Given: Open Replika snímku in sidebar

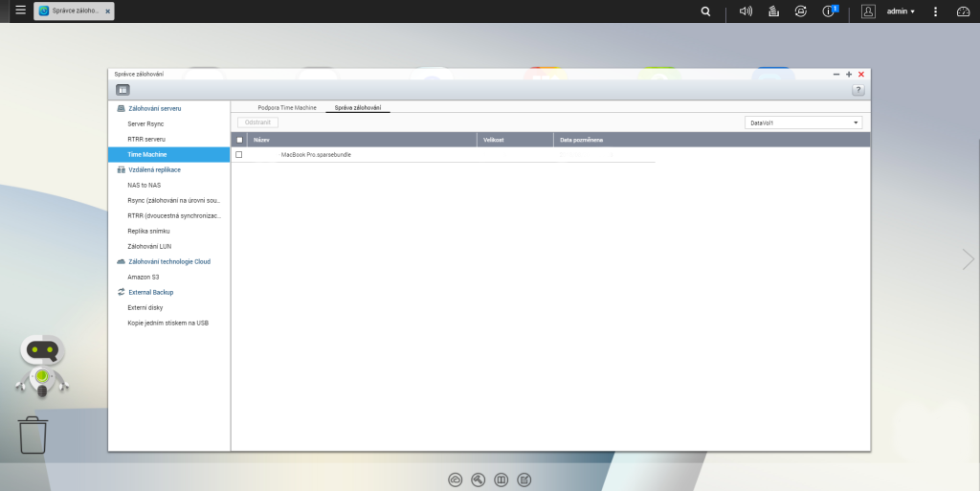Looking at the screenshot, I should (148, 231).
